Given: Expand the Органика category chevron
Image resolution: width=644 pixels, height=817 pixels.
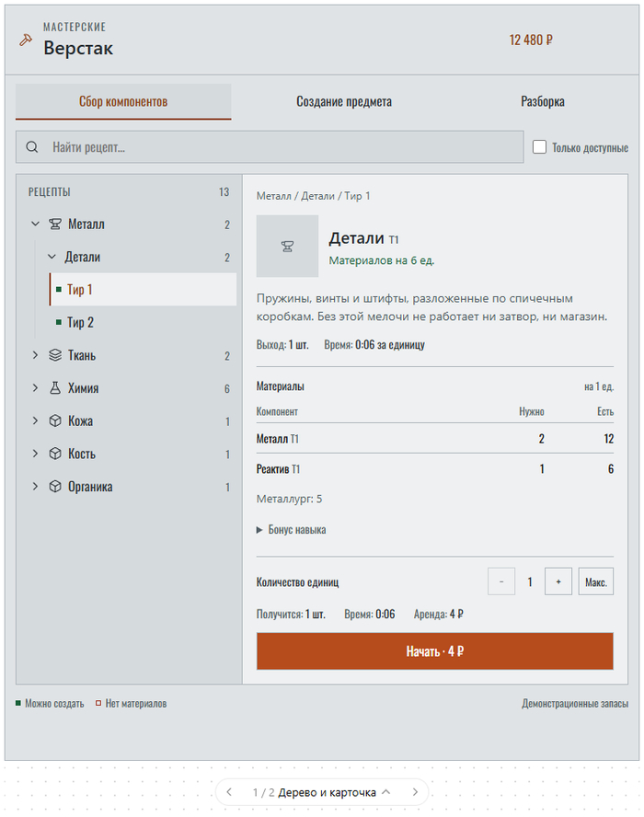Looking at the screenshot, I should [35, 486].
